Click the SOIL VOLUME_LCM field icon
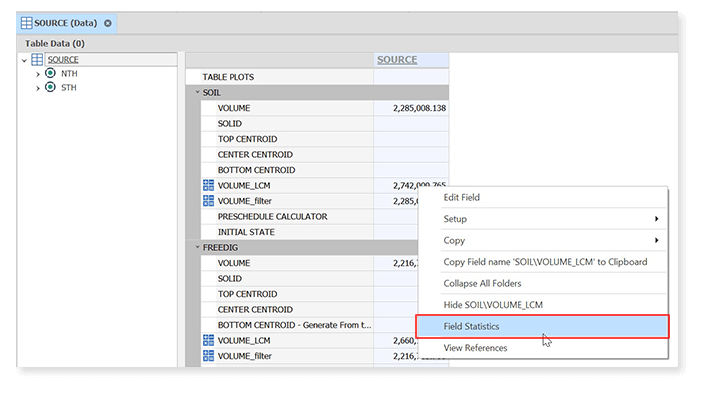This screenshot has height=398, width=706. click(208, 185)
